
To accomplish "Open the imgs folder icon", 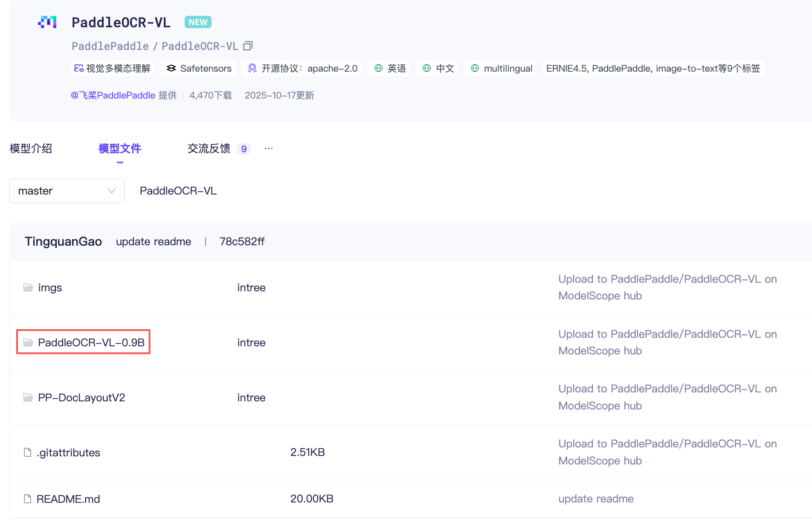I will 28,287.
